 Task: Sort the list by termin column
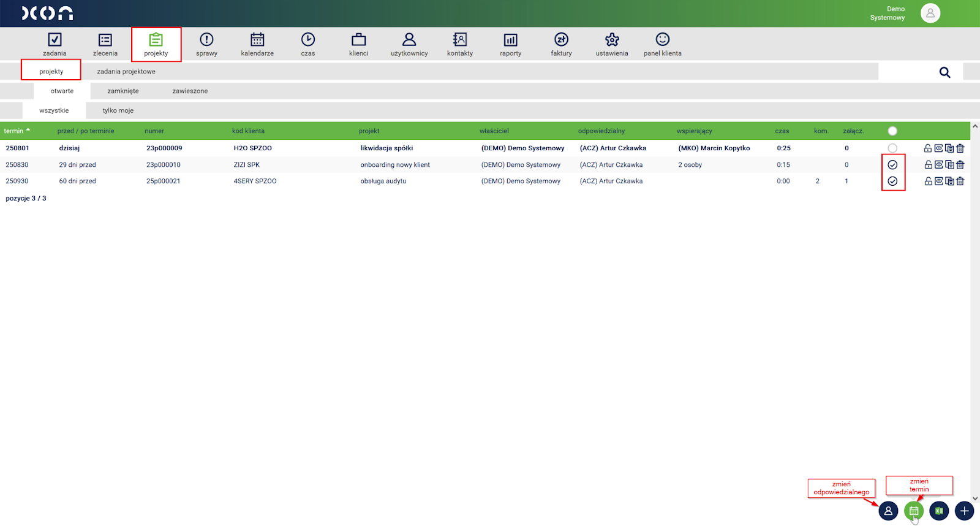coord(13,131)
